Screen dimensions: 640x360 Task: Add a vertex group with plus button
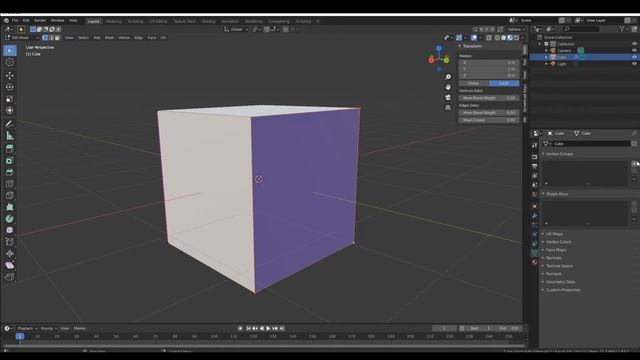[634, 164]
